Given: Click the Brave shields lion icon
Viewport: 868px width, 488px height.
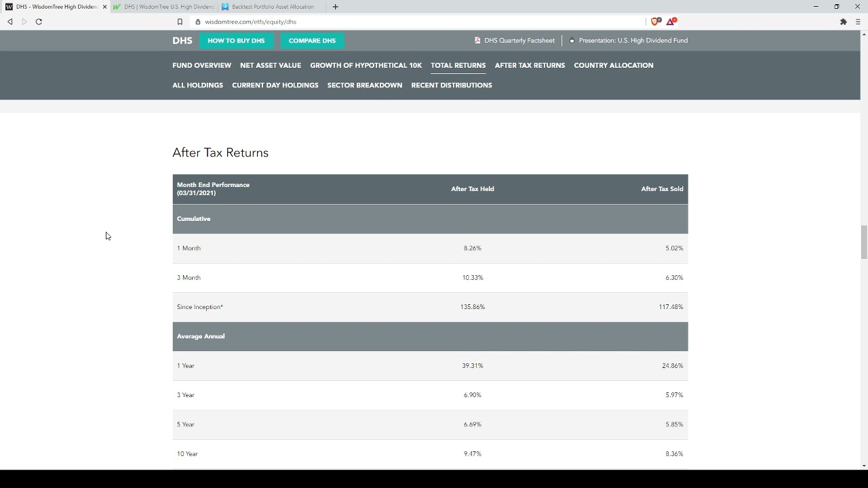Looking at the screenshot, I should pos(655,22).
